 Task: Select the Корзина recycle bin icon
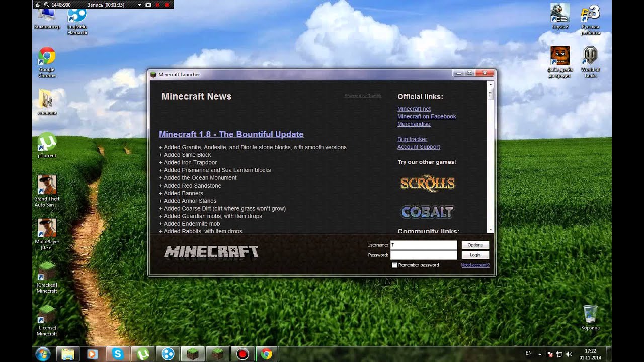(590, 317)
